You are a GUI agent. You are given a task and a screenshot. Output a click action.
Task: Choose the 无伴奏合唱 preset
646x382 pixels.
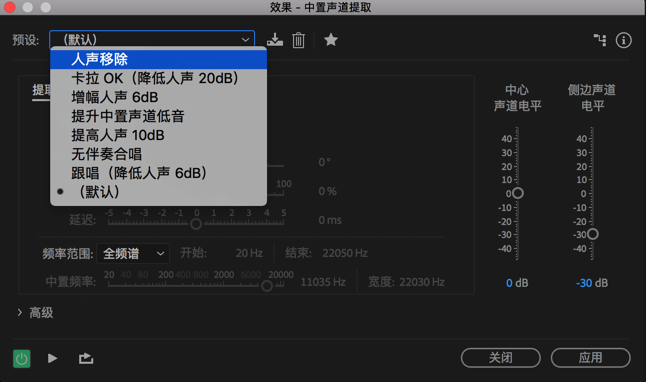pyautogui.click(x=159, y=154)
